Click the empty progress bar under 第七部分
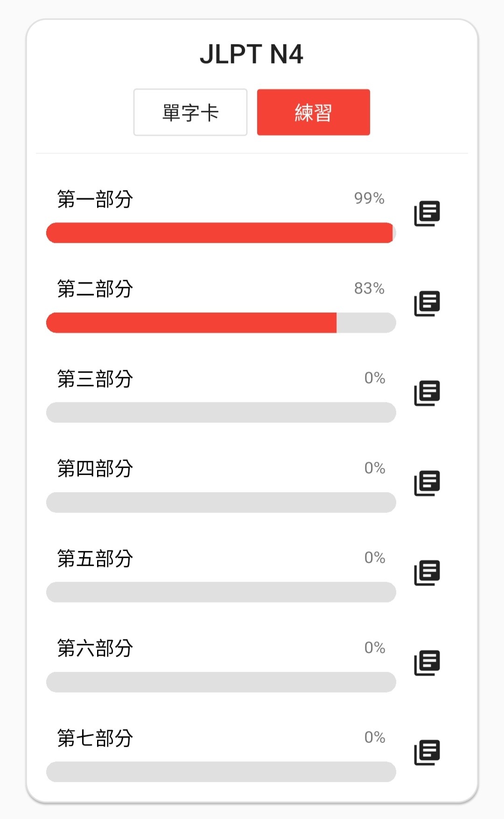Screen dimensions: 504x819 pos(221,772)
